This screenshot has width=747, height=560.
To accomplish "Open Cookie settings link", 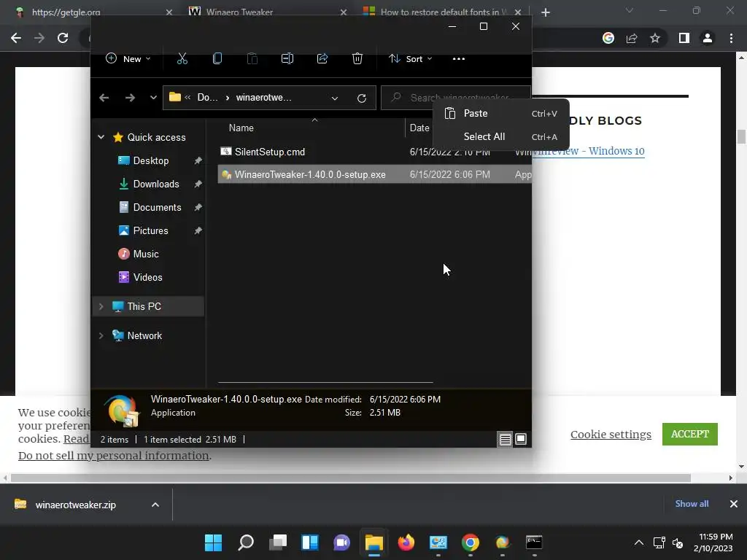I will point(611,435).
